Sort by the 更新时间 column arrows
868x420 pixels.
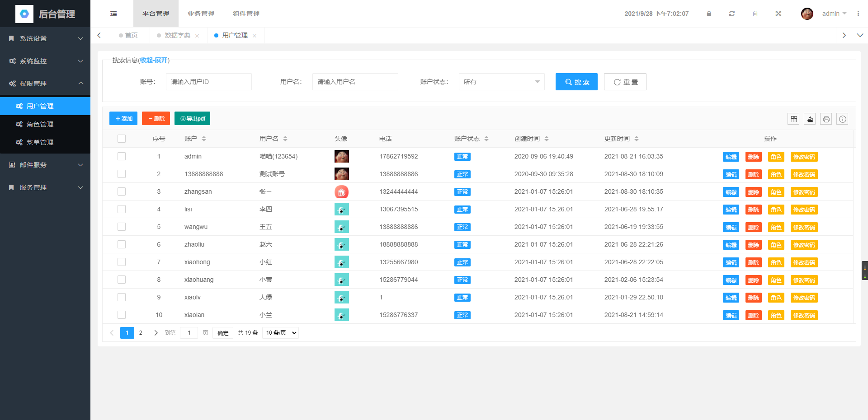coord(637,139)
